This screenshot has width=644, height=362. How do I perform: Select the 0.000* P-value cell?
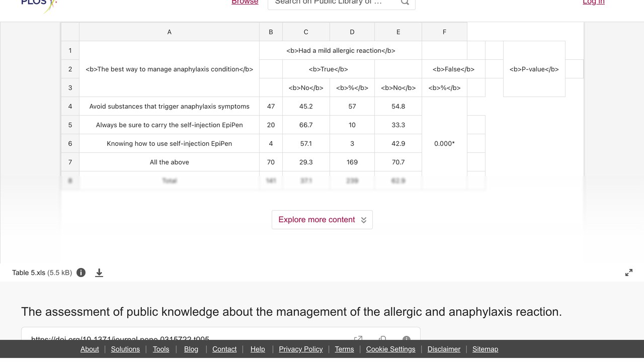444,143
